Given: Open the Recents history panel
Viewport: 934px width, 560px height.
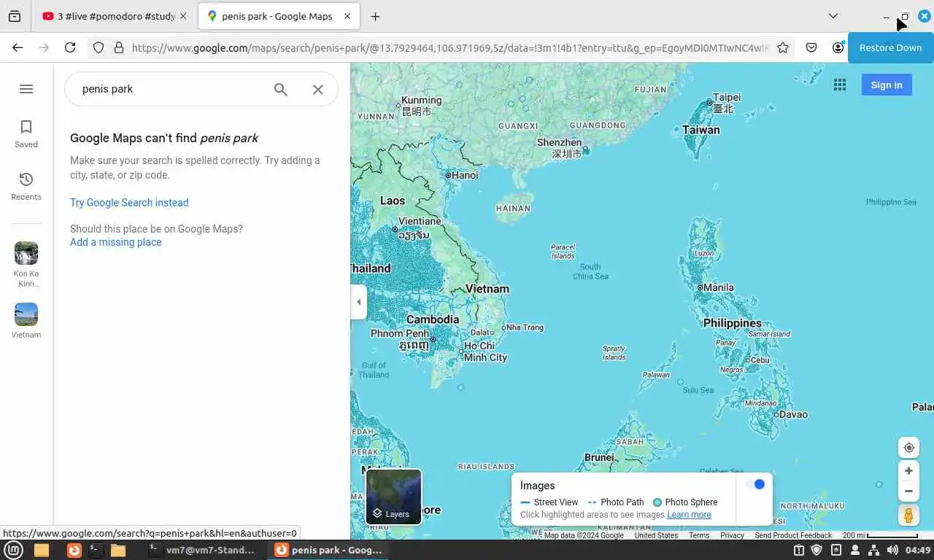Looking at the screenshot, I should pos(26,187).
